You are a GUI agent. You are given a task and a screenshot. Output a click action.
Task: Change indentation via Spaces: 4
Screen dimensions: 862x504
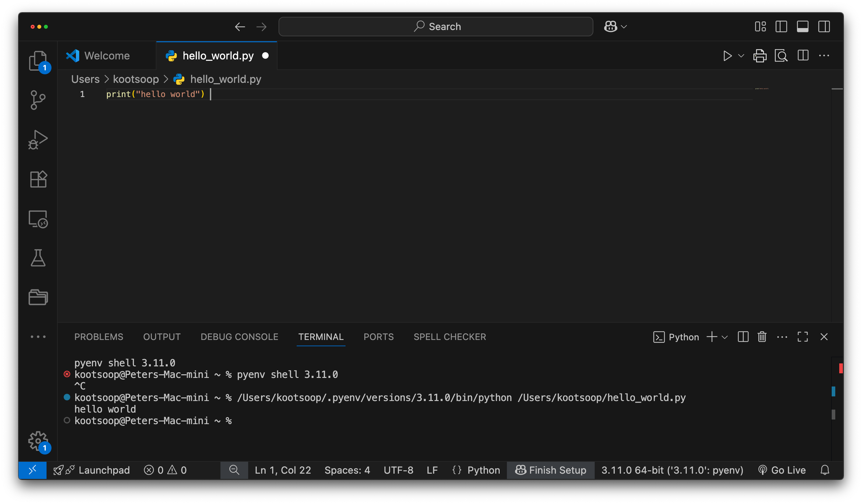pyautogui.click(x=348, y=470)
